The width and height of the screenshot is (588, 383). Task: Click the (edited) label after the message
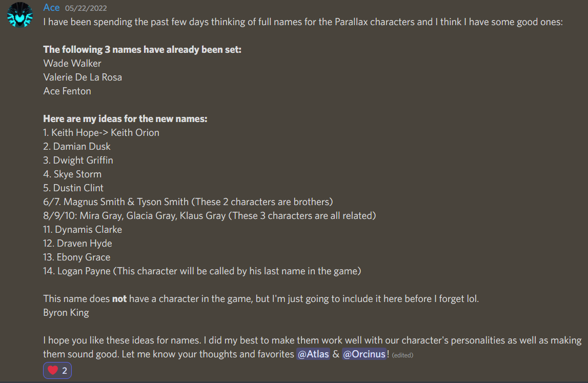pos(402,355)
